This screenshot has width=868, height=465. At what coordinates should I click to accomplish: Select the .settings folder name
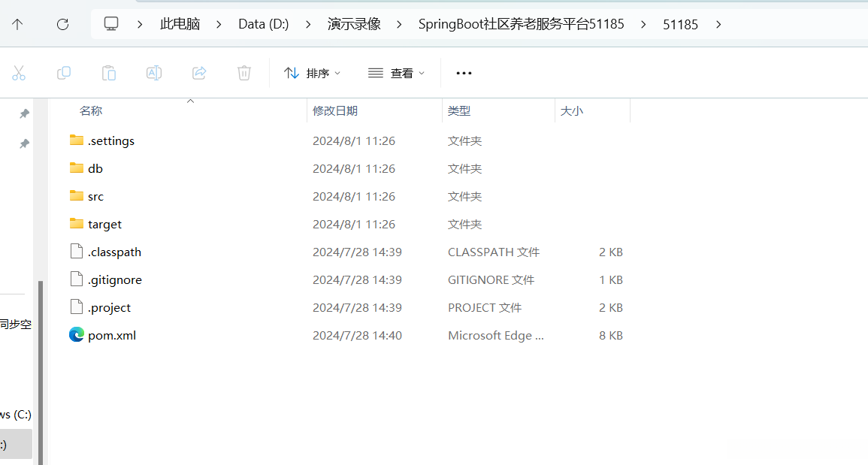coord(110,140)
